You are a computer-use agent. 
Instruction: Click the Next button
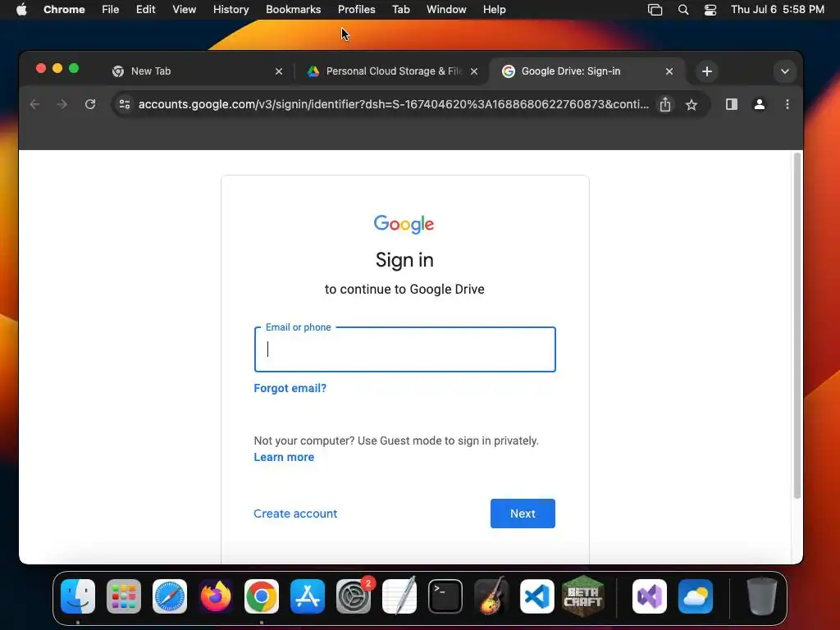[x=523, y=514]
